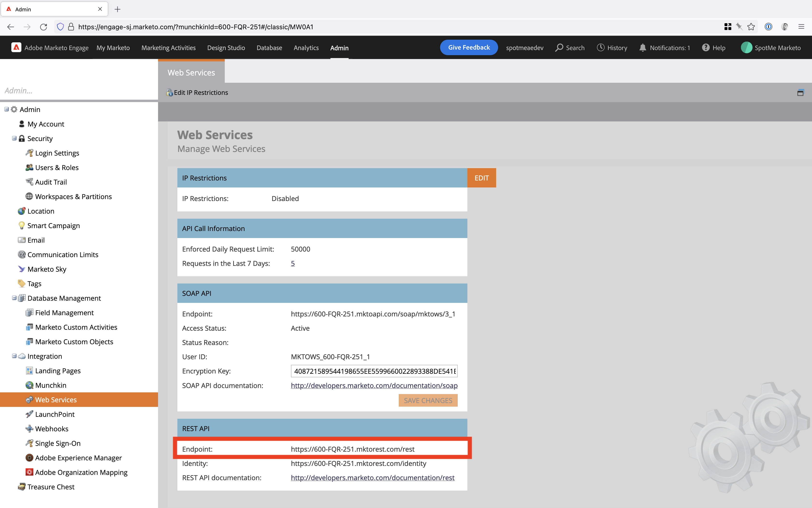Select the Web Services tree item
The height and width of the screenshot is (508, 812).
(79, 399)
